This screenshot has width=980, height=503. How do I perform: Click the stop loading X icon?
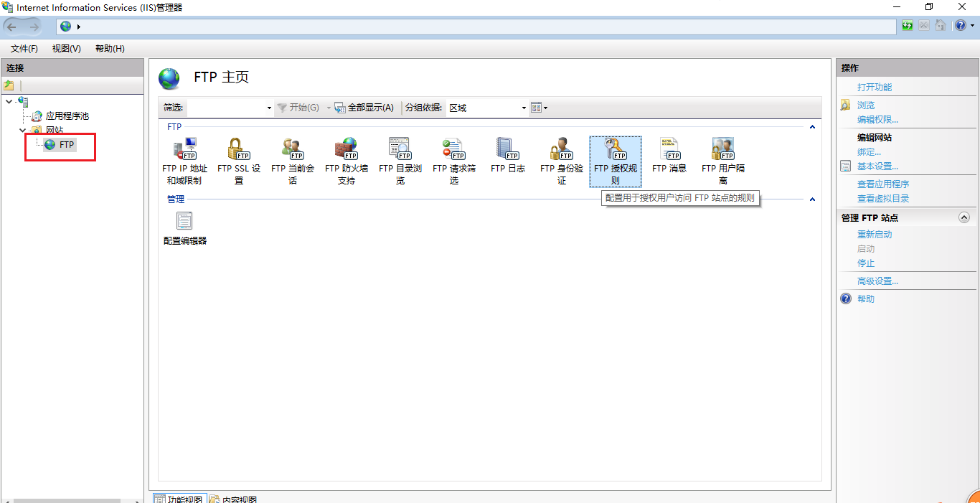[923, 26]
